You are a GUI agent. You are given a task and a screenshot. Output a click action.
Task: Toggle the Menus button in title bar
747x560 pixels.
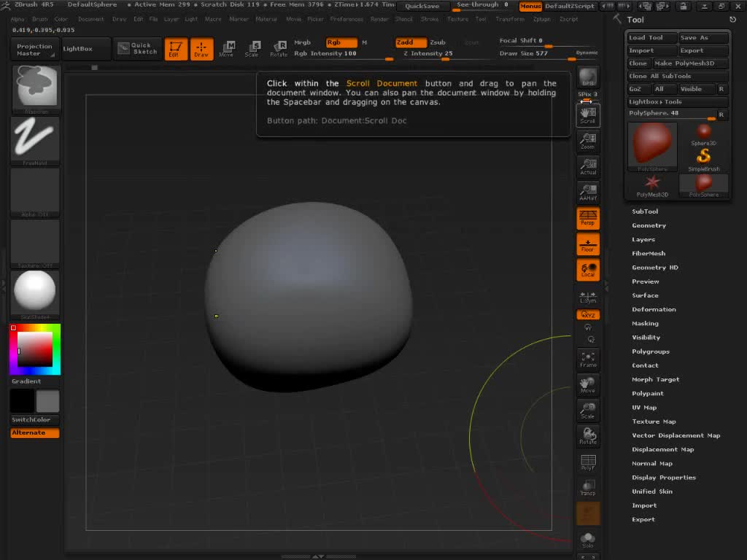click(530, 6)
